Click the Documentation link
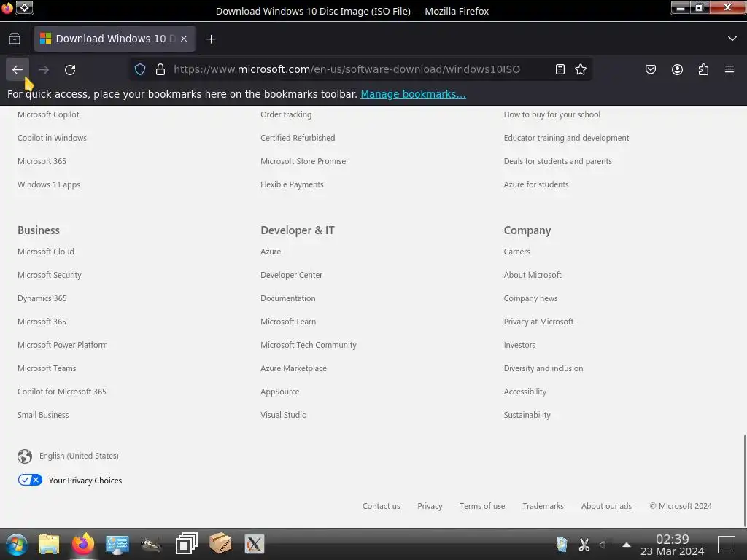747x560 pixels. point(287,298)
